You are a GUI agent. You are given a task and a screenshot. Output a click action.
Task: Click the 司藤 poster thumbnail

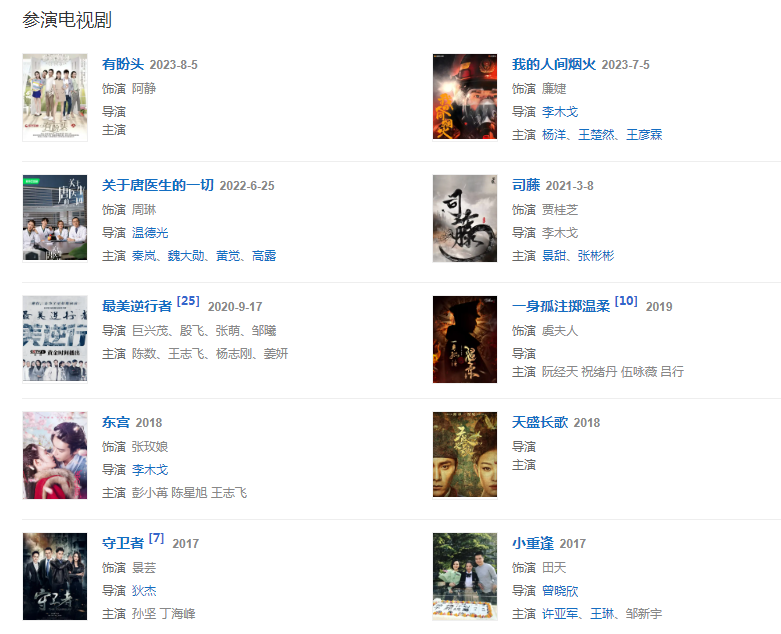465,218
